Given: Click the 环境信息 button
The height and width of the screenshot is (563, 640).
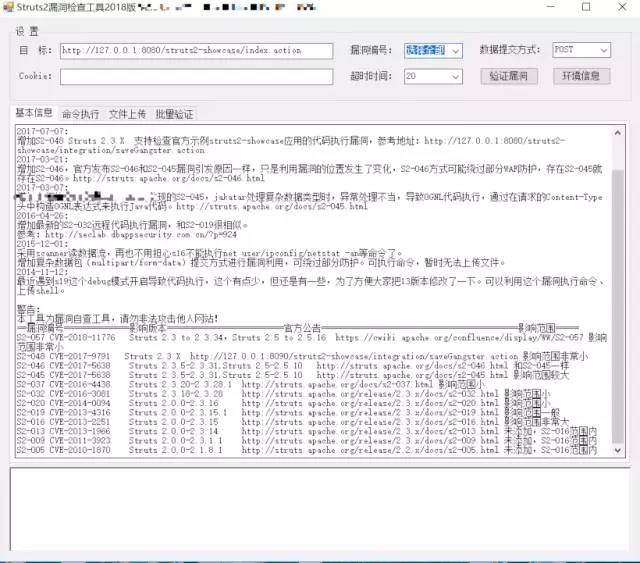Looking at the screenshot, I should [x=582, y=76].
